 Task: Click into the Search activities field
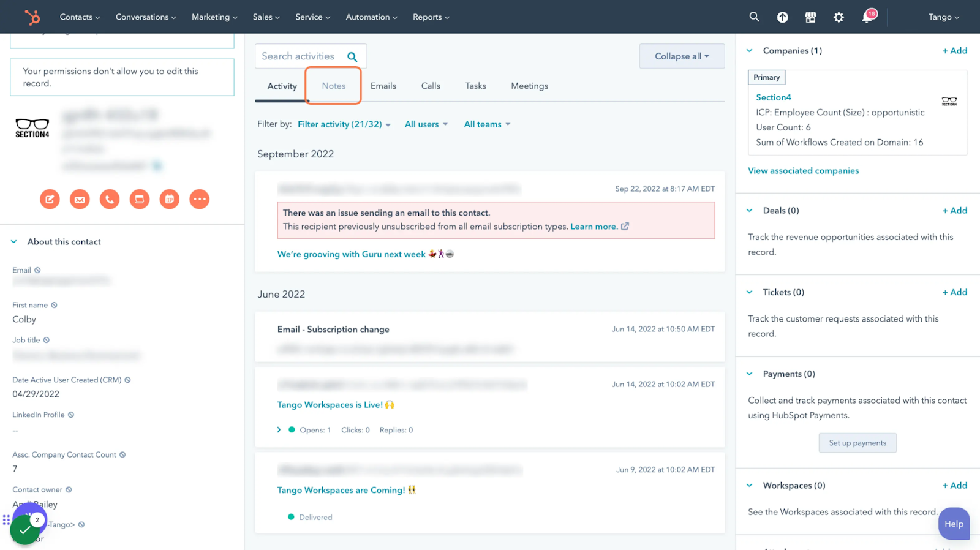[x=311, y=56]
